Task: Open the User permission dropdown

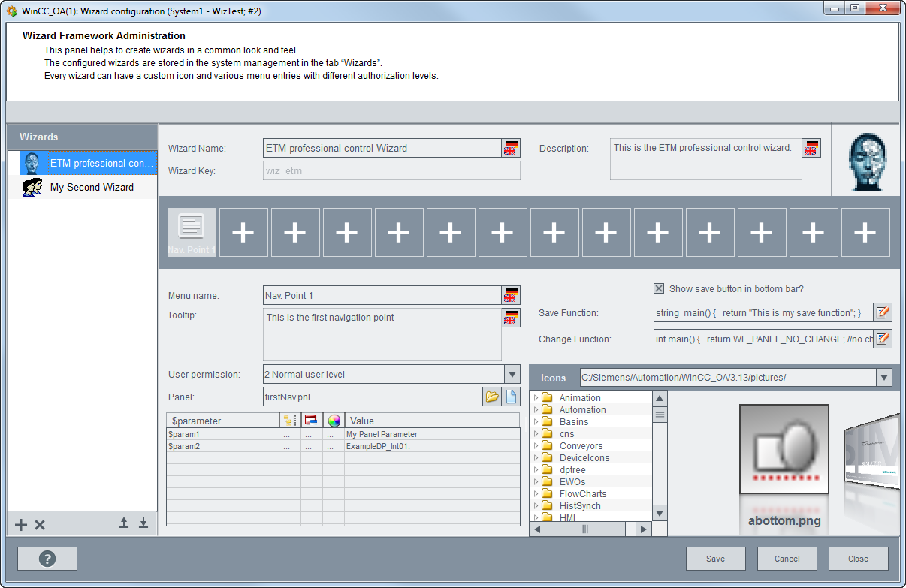Action: [512, 374]
